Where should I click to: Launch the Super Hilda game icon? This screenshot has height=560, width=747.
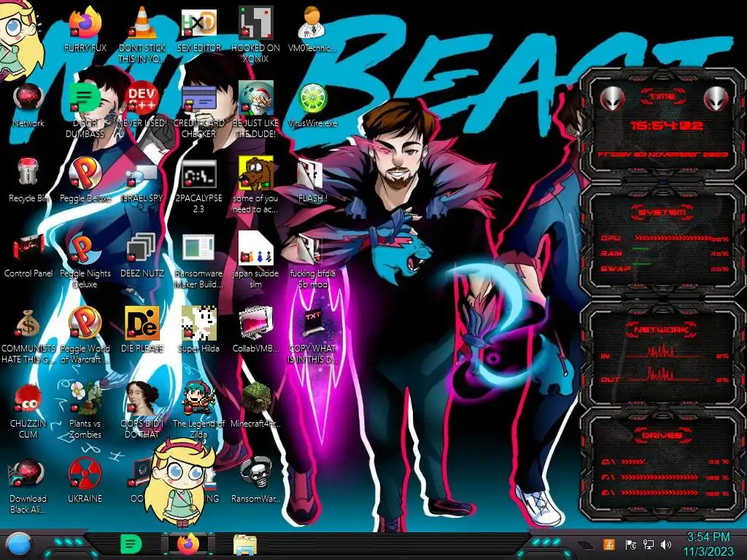click(x=198, y=323)
